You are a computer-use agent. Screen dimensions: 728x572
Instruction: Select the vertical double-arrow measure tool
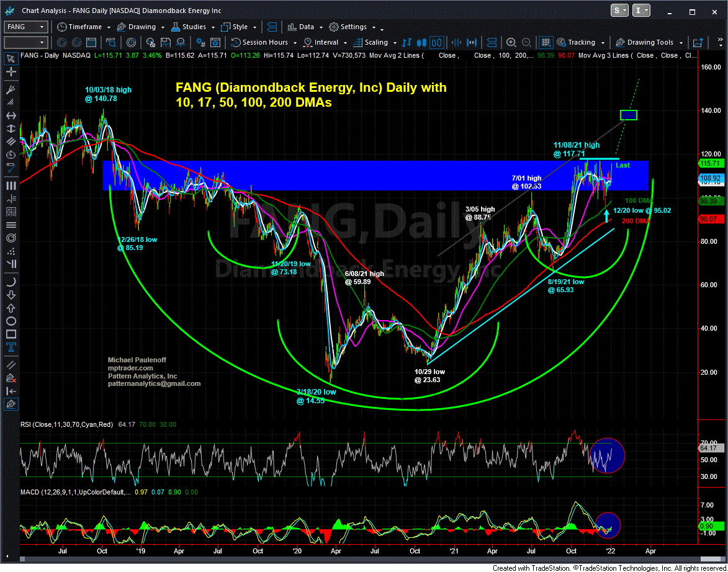coord(10,128)
